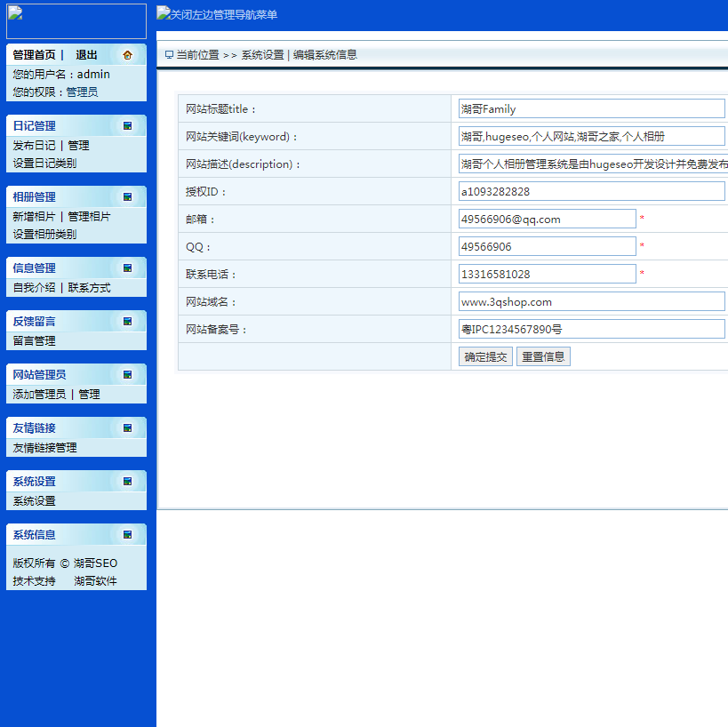
Task: Open 新增相片 page
Action: click(x=34, y=216)
